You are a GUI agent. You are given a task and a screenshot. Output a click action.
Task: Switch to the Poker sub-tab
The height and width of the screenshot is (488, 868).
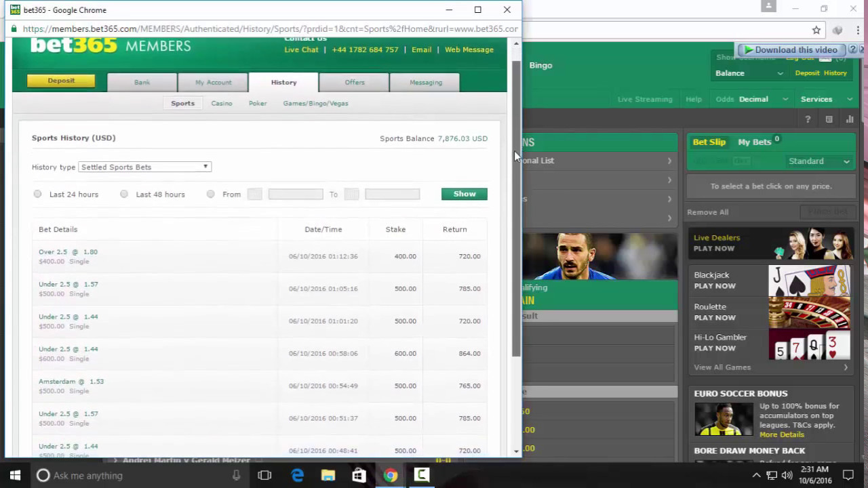[258, 103]
